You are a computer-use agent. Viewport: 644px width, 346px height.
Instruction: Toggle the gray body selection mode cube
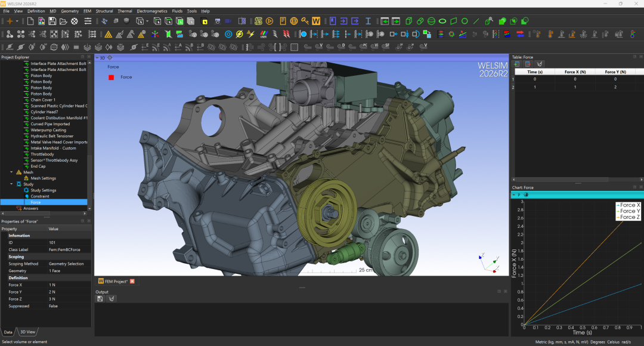pos(191,21)
